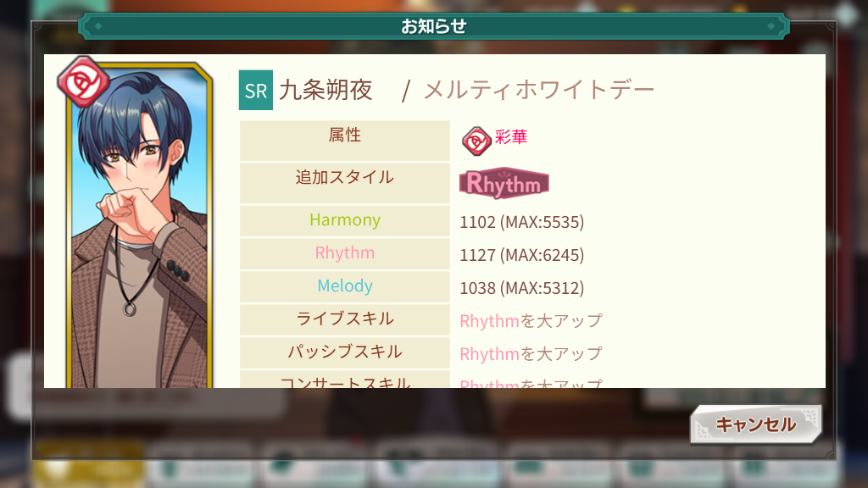Click the 彩華 rose attribute icon

pos(476,141)
